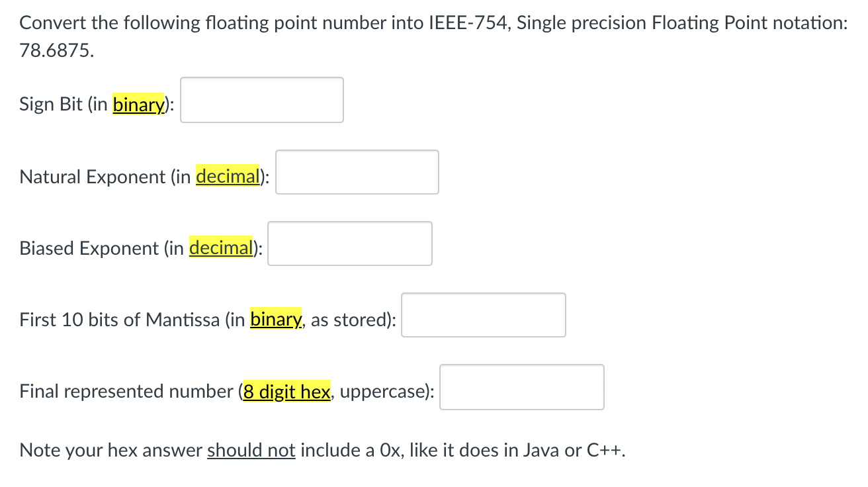Click the Biased Exponent label text

89,248
